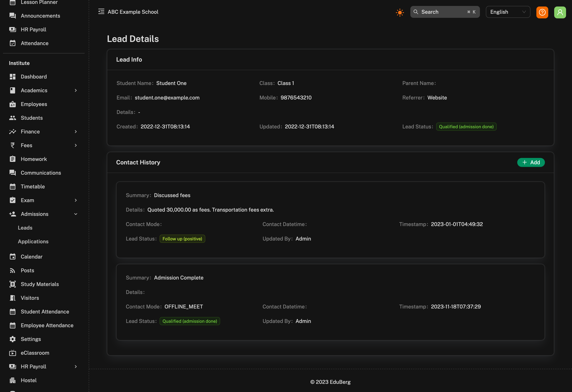Collapse the Admissions submenu chevron
This screenshot has width=572, height=392.
coord(76,214)
